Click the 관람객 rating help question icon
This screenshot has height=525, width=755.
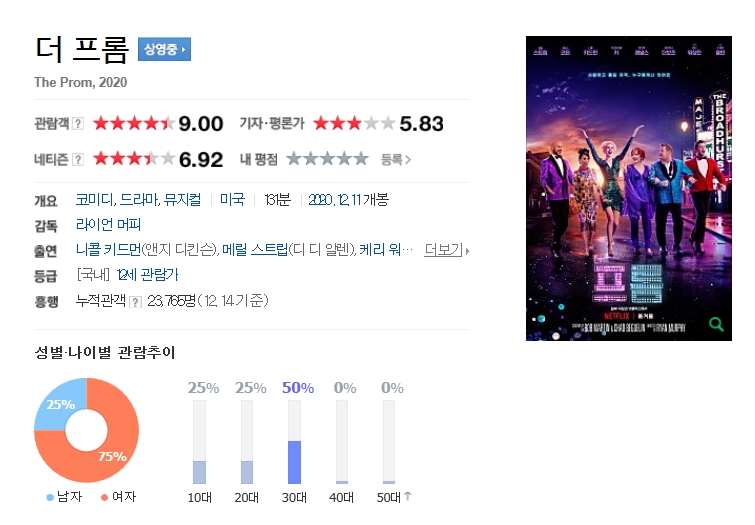(x=78, y=124)
